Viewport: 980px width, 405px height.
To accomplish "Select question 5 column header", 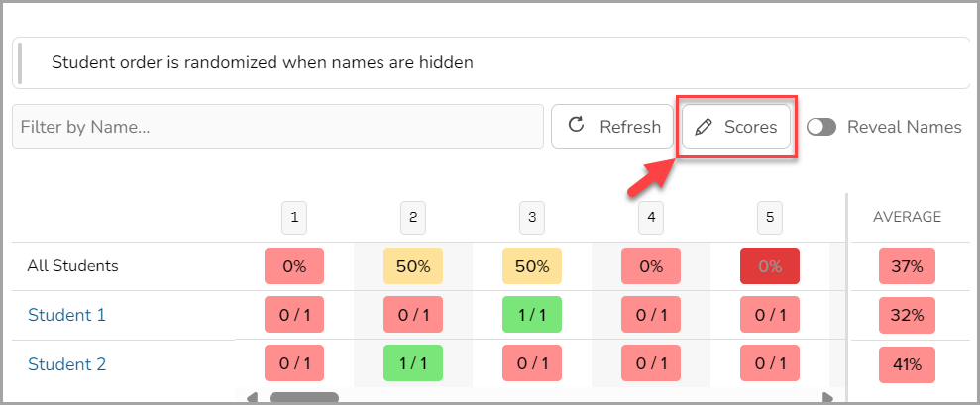I will point(770,218).
